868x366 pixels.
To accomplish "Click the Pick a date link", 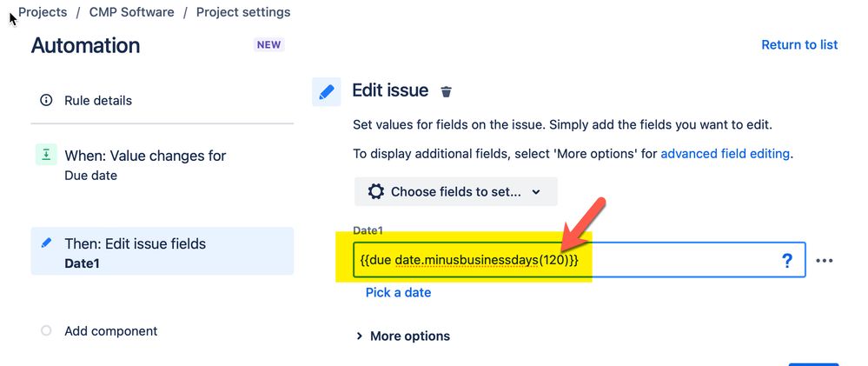I will (398, 292).
